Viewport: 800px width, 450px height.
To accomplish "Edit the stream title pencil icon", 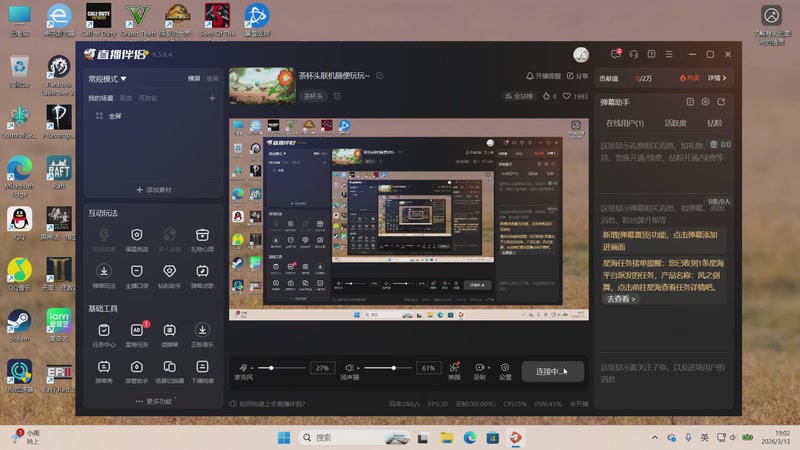I will 380,76.
